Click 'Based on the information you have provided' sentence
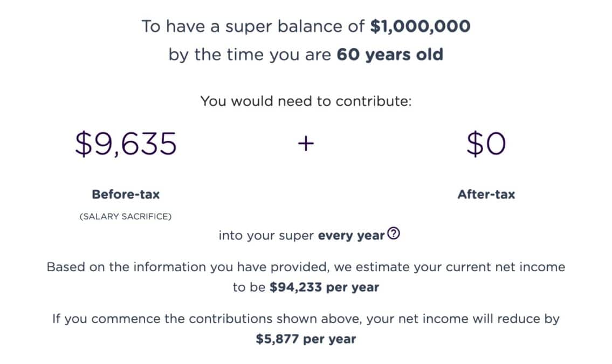This screenshot has height=364, width=612. pos(178,267)
